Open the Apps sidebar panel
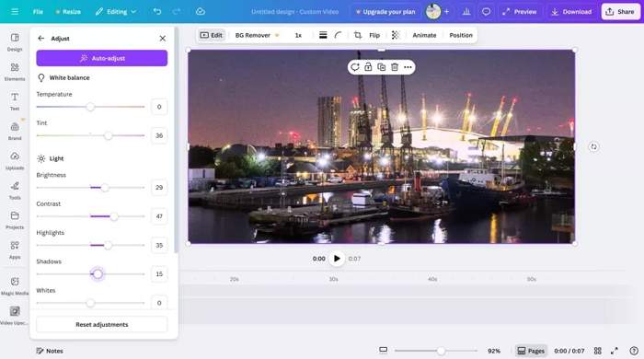Screen dimensions: 644x359 (15, 249)
